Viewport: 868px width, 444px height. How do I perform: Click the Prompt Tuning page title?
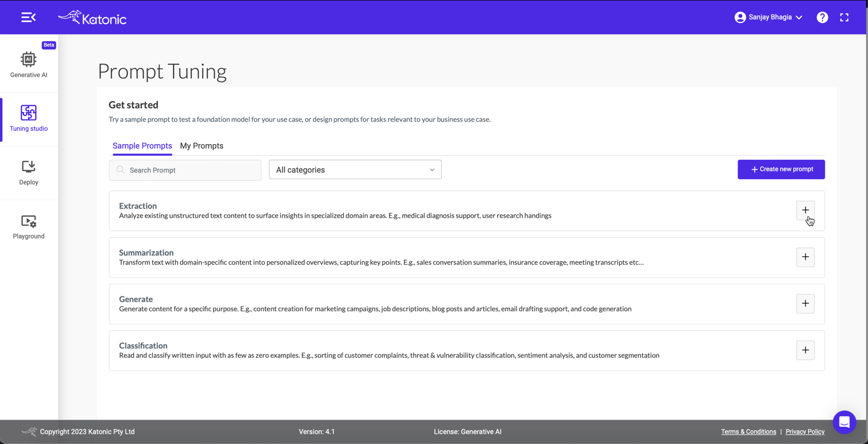(x=162, y=71)
